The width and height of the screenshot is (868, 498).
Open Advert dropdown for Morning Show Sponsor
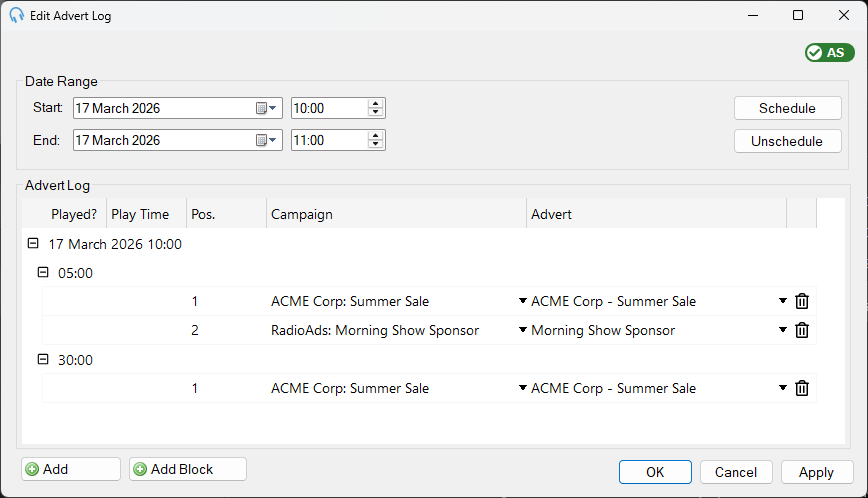783,330
